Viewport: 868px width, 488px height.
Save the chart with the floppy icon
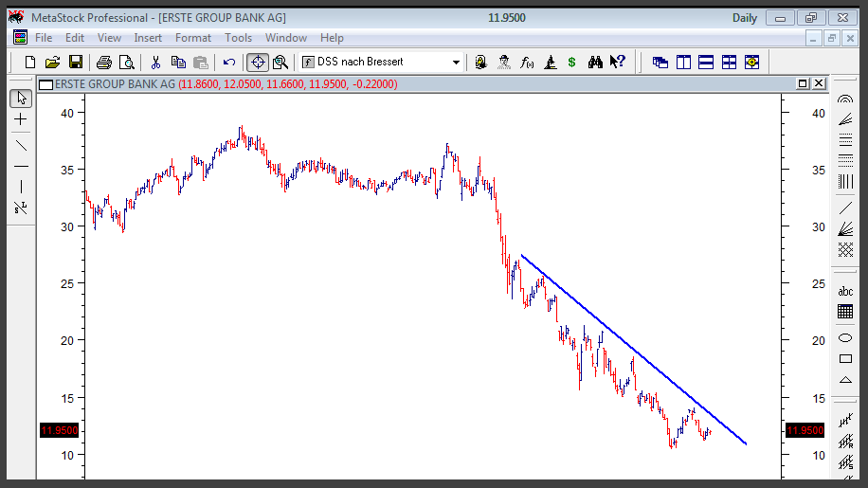click(75, 62)
